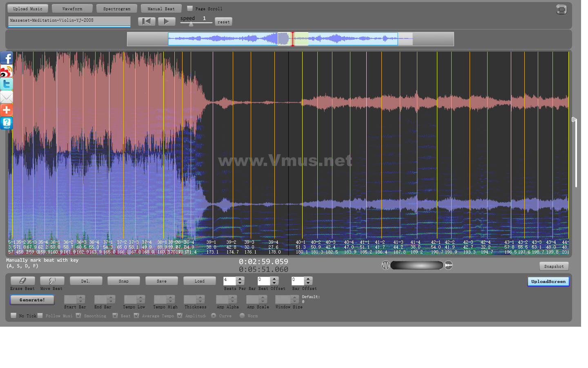Toggle the Page Scroll checkbox

pos(190,8)
